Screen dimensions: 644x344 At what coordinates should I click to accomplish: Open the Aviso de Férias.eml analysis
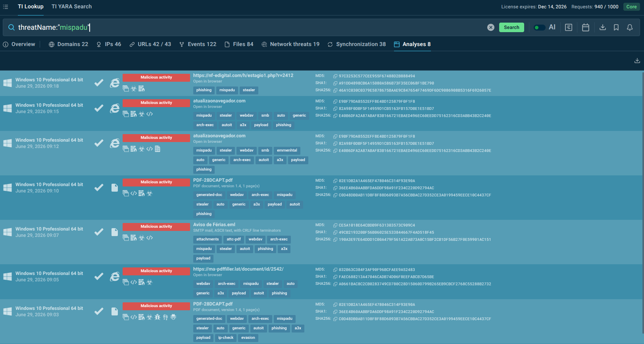point(214,225)
